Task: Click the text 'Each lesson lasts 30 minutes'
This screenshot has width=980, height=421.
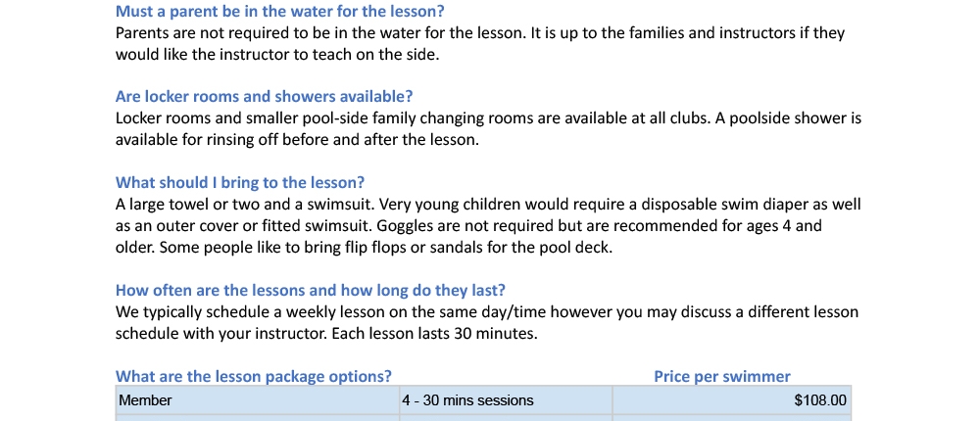Action: click(x=434, y=334)
